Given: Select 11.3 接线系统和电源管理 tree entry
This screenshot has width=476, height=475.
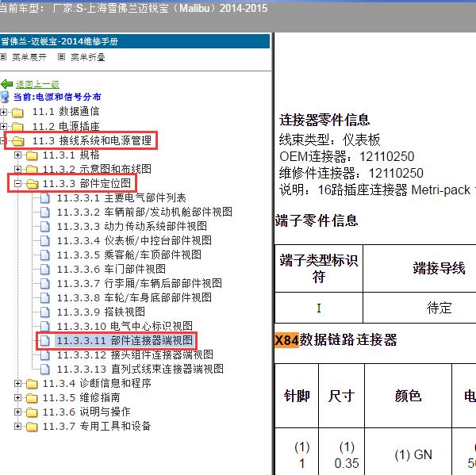Looking at the screenshot, I should pyautogui.click(x=92, y=140).
